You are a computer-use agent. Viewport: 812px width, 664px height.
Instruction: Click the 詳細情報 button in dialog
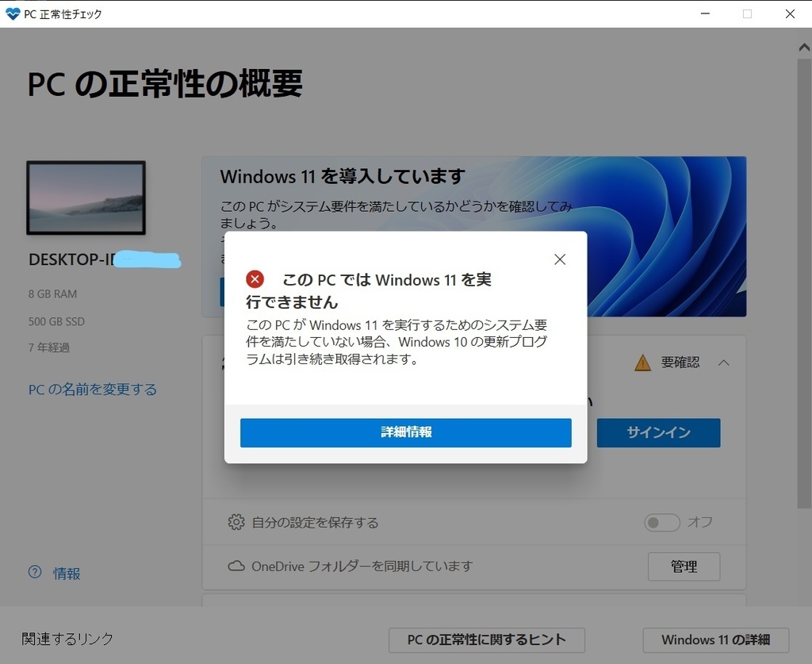click(405, 432)
